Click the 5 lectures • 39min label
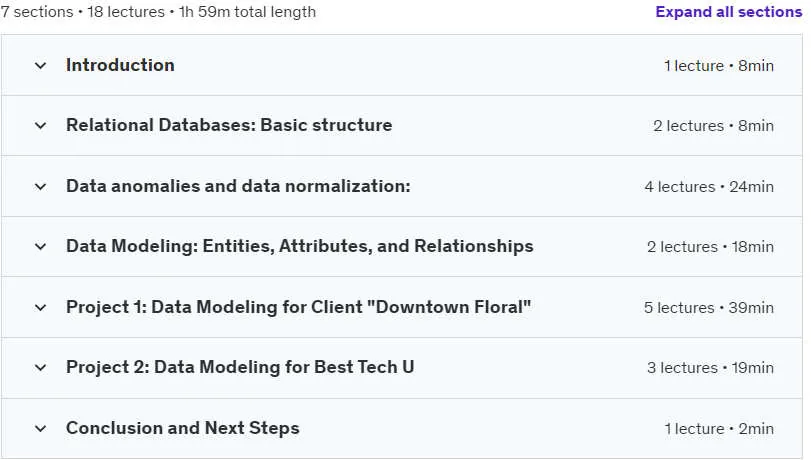The height and width of the screenshot is (460, 811). [x=709, y=308]
